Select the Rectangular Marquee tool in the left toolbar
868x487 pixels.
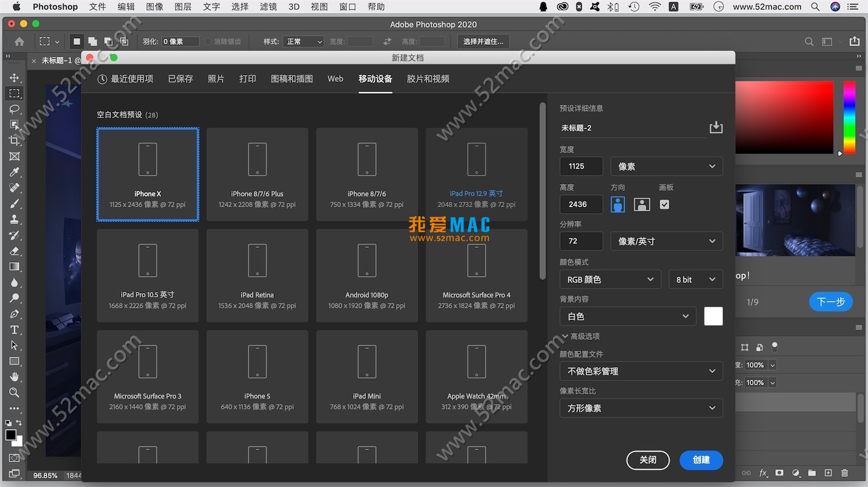click(15, 93)
